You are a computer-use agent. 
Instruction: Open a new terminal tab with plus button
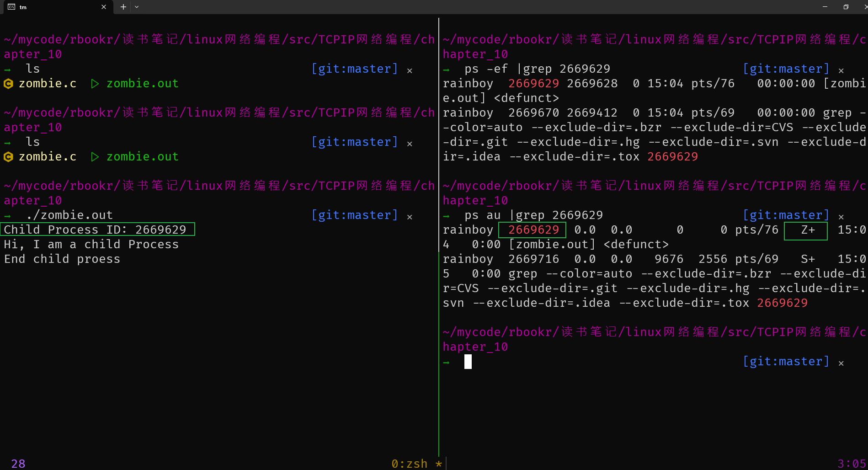pos(123,7)
